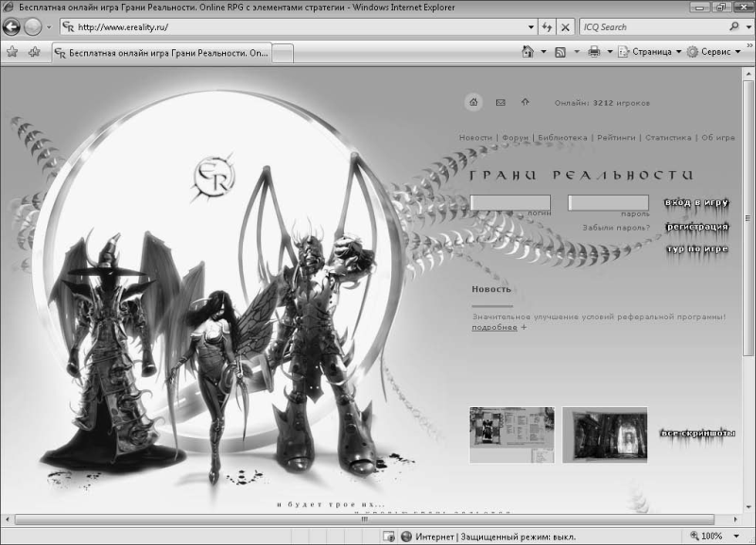Open the second dark hall screenshot thumbnail
This screenshot has width=756, height=545.
[605, 434]
